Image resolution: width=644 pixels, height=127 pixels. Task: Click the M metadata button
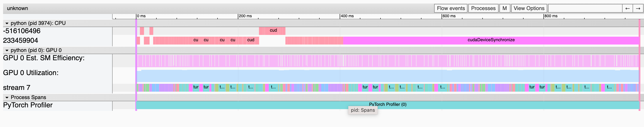click(x=504, y=8)
